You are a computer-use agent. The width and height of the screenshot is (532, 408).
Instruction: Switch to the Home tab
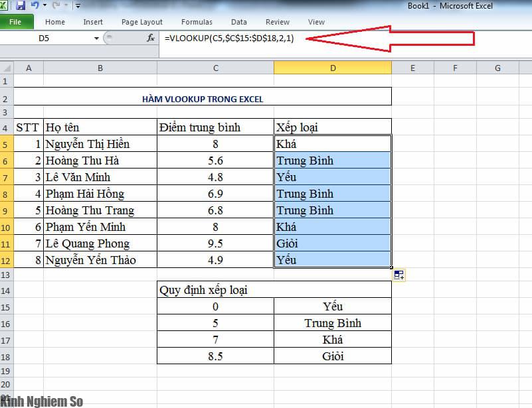[55, 22]
